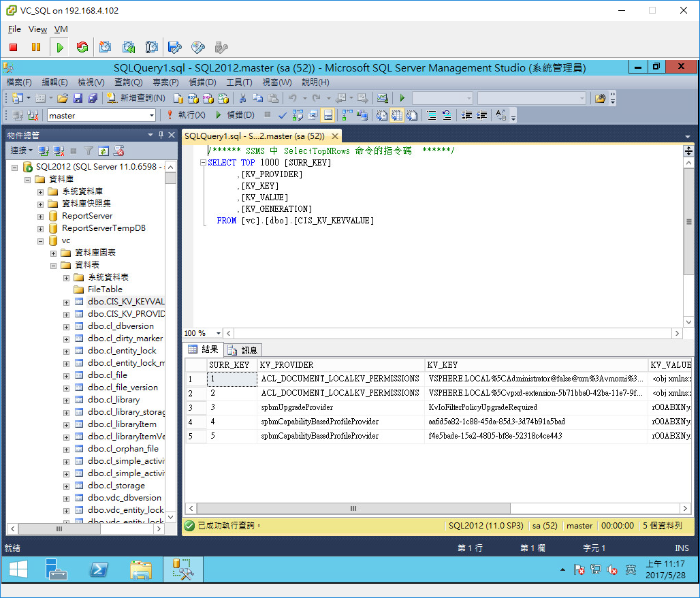
Task: Click Specify Values for Template Parameters icon
Action: [x=501, y=115]
